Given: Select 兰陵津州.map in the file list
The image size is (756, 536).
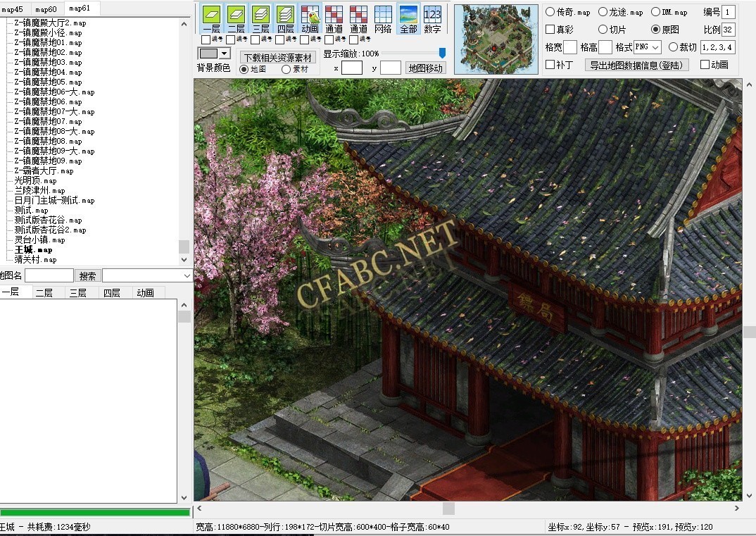Looking at the screenshot, I should click(39, 190).
